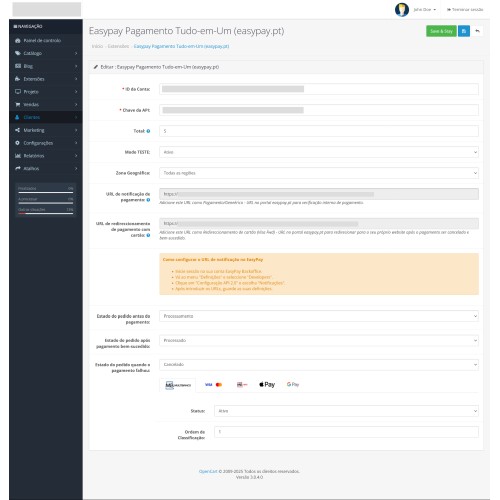This screenshot has height=500, width=500.
Task: Open the Zona Geográfica dropdown
Action: (x=319, y=173)
